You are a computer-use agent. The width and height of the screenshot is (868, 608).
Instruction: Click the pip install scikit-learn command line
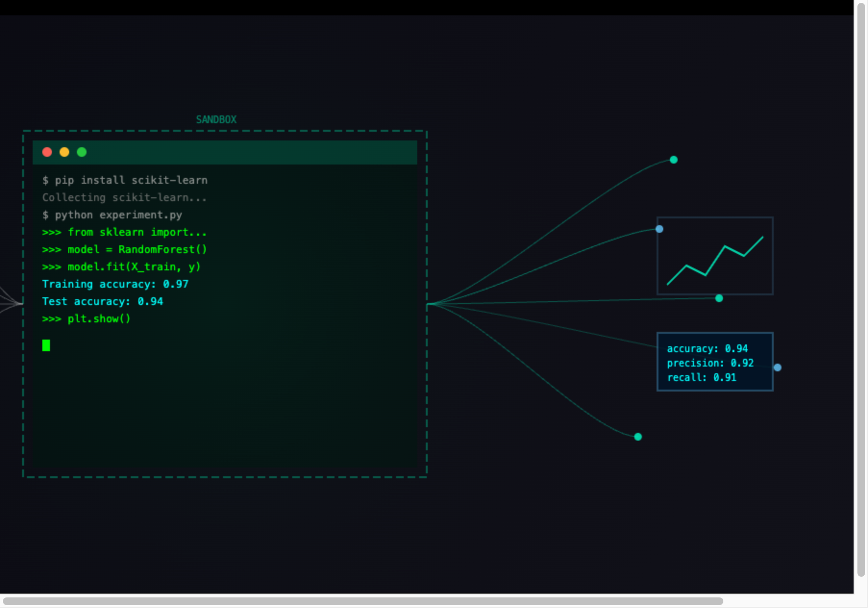click(125, 180)
